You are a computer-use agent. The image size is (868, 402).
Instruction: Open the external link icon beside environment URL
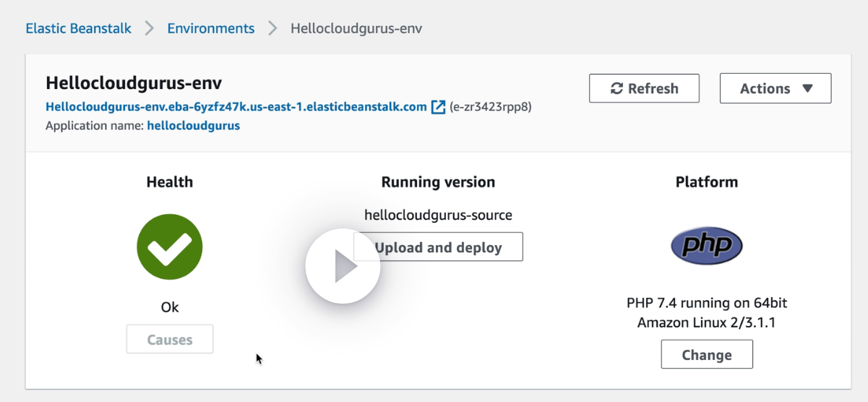coord(438,107)
